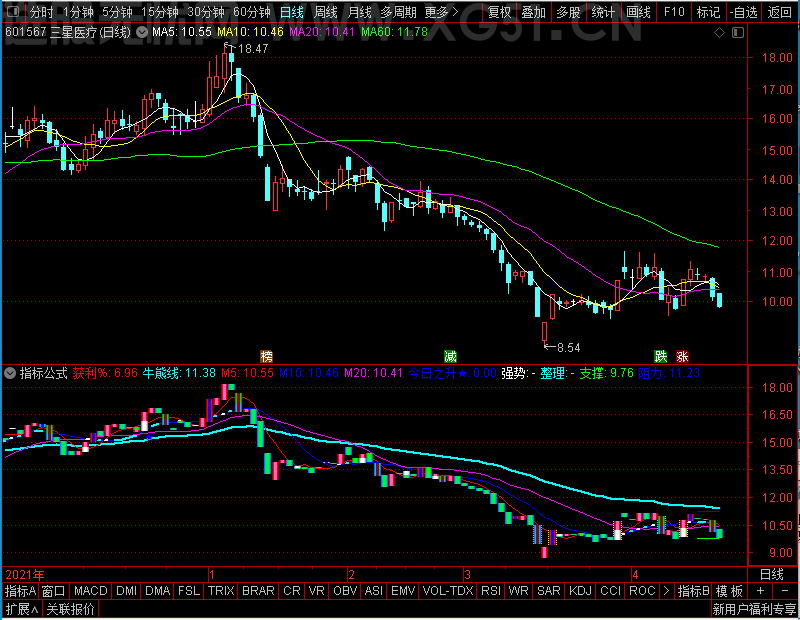Select the 5分钟 period
The width and height of the screenshot is (800, 620).
coord(117,12)
